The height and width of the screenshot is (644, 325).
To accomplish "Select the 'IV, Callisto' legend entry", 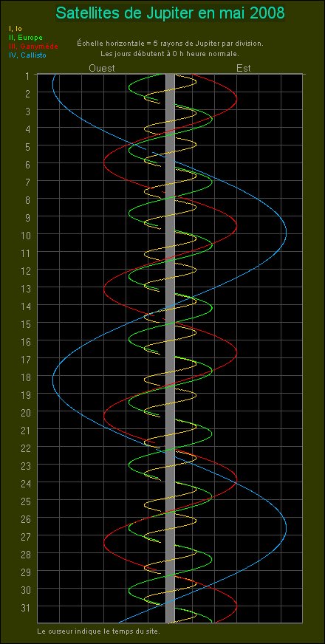I will point(27,55).
